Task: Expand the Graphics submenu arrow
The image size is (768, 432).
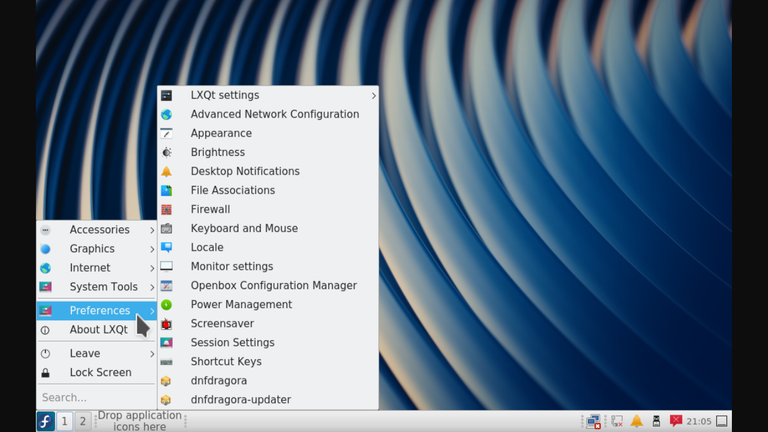Action: (x=152, y=249)
